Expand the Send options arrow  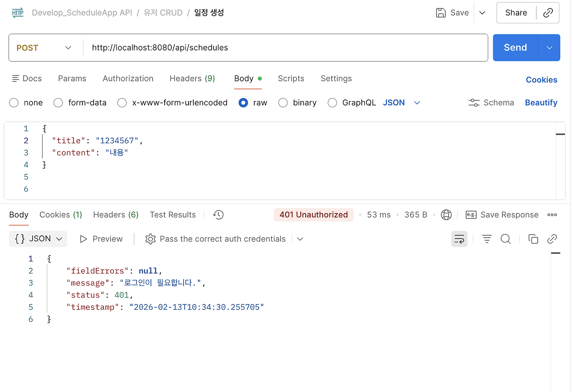[549, 47]
